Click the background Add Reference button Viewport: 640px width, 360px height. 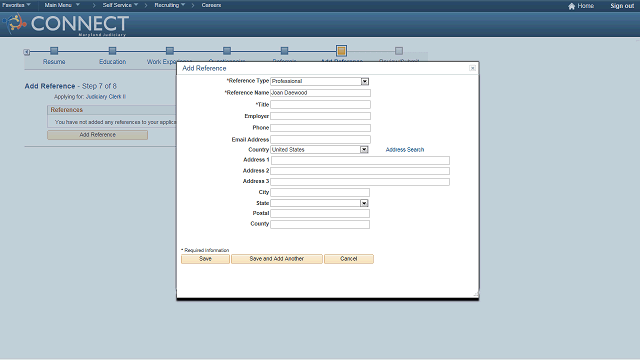tap(97, 135)
